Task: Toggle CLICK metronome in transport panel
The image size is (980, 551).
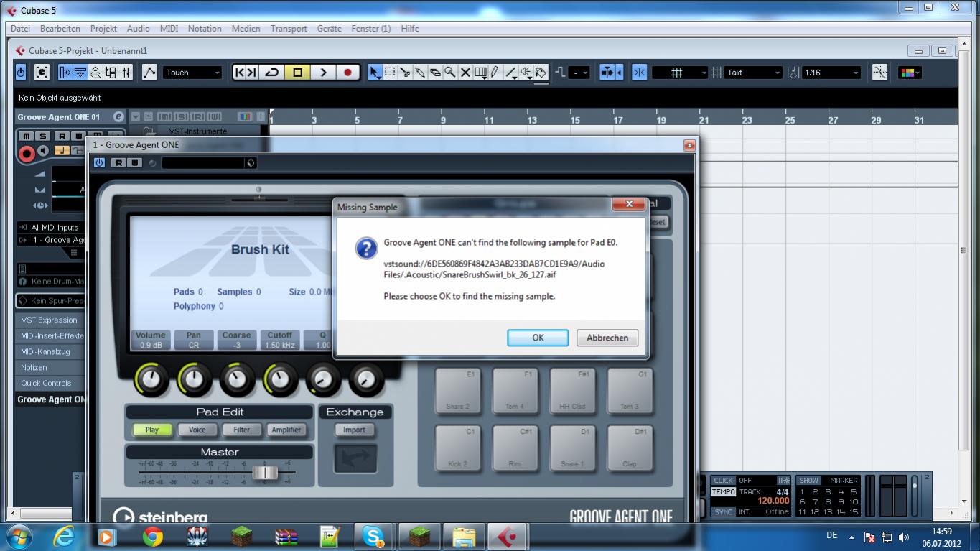Action: point(723,481)
